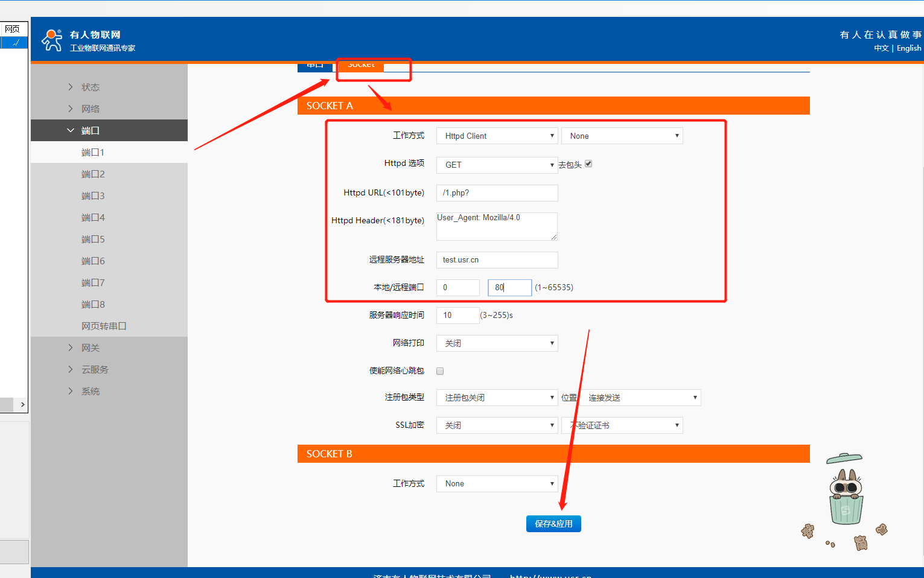924x578 pixels.
Task: Collapse the 端口 sidebar section
Action: point(109,130)
